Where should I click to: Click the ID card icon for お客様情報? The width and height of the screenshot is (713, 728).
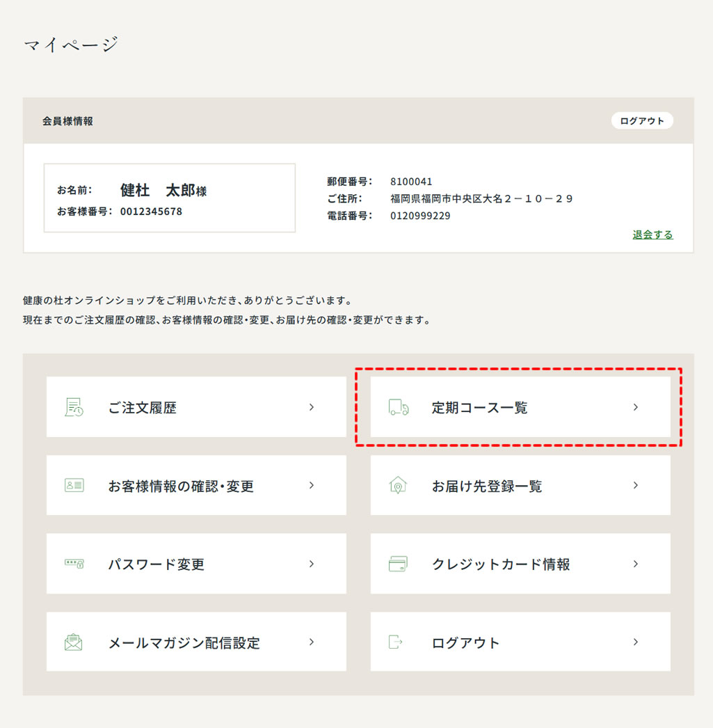pos(74,485)
